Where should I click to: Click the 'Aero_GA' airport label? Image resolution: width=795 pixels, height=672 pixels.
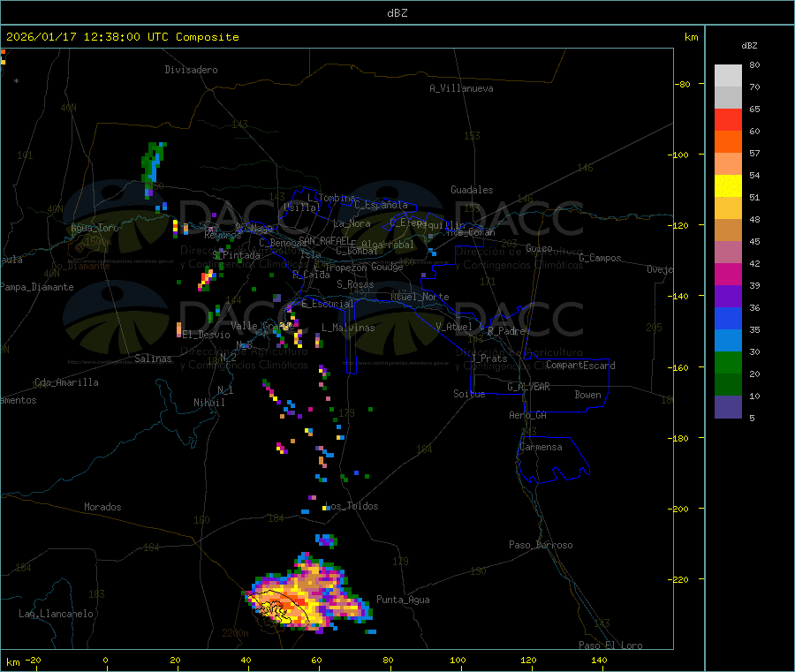coord(528,415)
